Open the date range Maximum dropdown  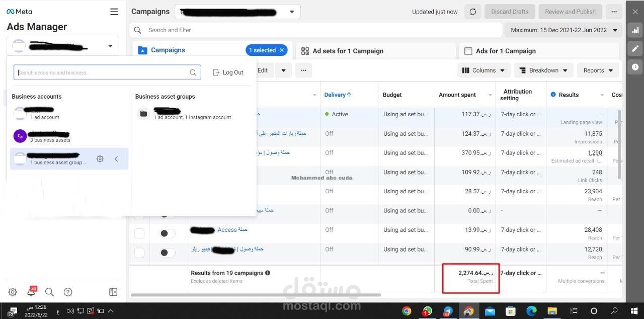563,30
